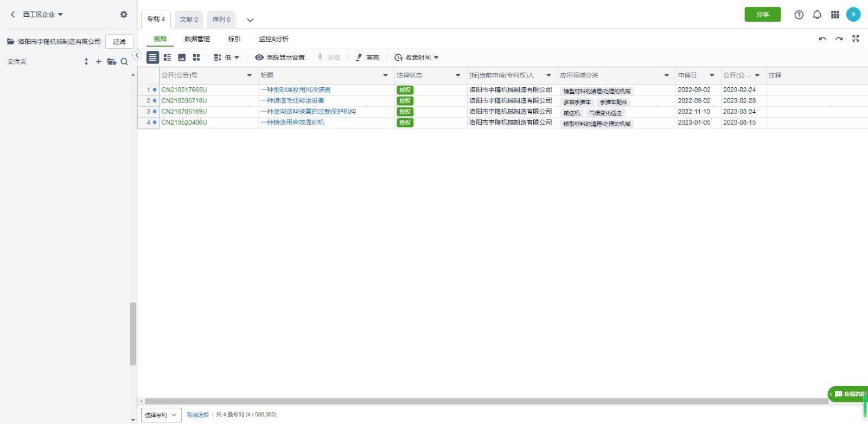Image resolution: width=868 pixels, height=424 pixels.
Task: Switch to the 序列 0 tab
Action: (221, 20)
